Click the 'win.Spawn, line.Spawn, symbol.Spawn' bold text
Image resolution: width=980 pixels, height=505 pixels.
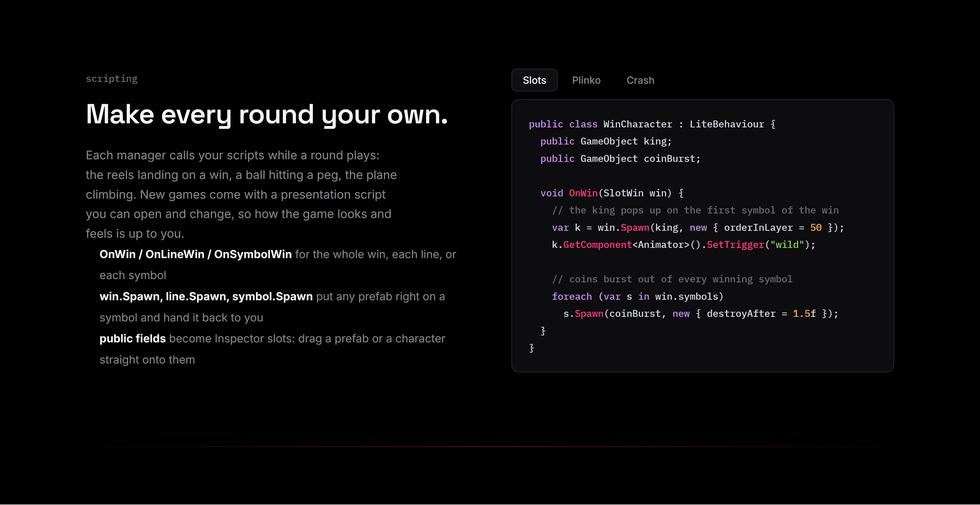[x=206, y=296]
